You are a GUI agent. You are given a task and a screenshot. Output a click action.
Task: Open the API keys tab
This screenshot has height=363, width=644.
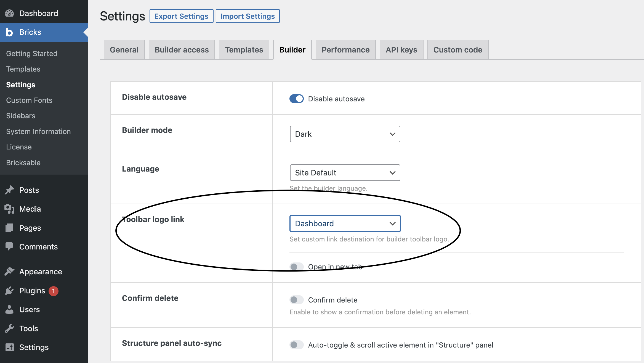[x=401, y=50]
